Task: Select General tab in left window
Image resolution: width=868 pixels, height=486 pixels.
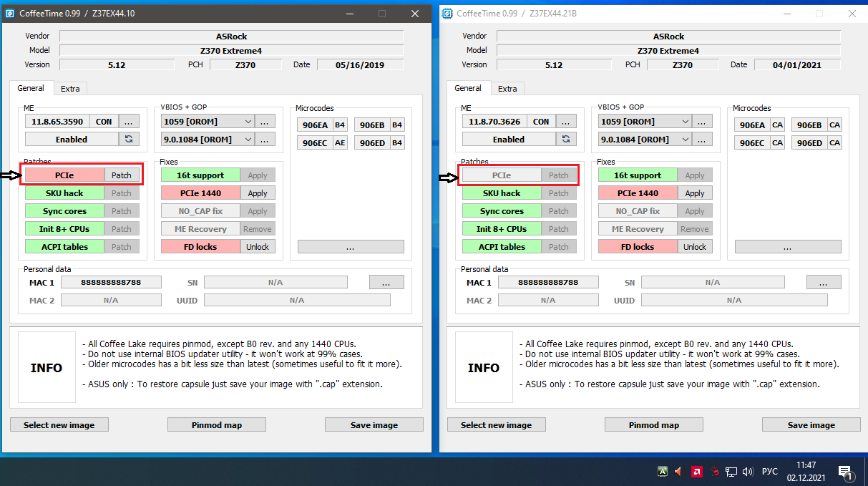Action: click(31, 88)
